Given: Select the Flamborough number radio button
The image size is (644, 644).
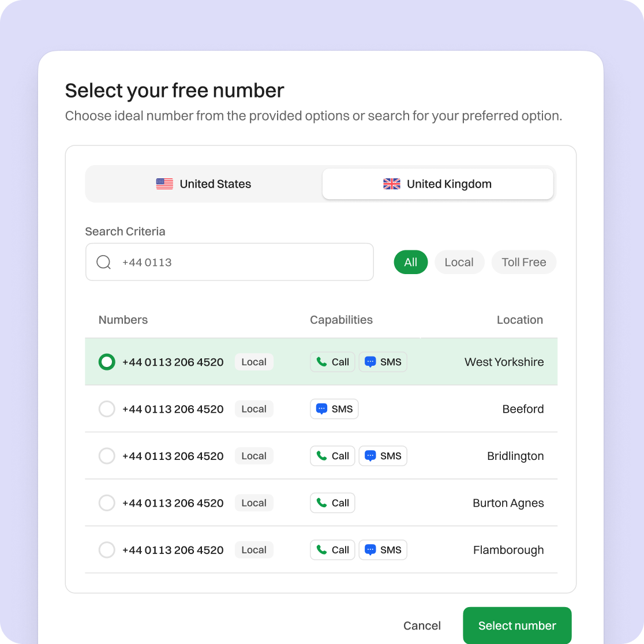Looking at the screenshot, I should click(107, 550).
